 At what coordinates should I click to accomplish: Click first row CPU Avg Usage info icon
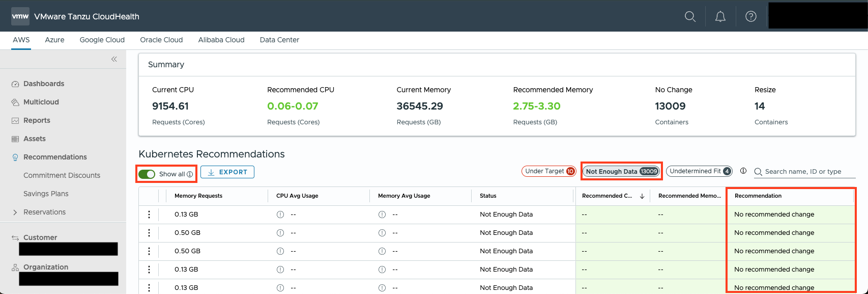point(280,215)
